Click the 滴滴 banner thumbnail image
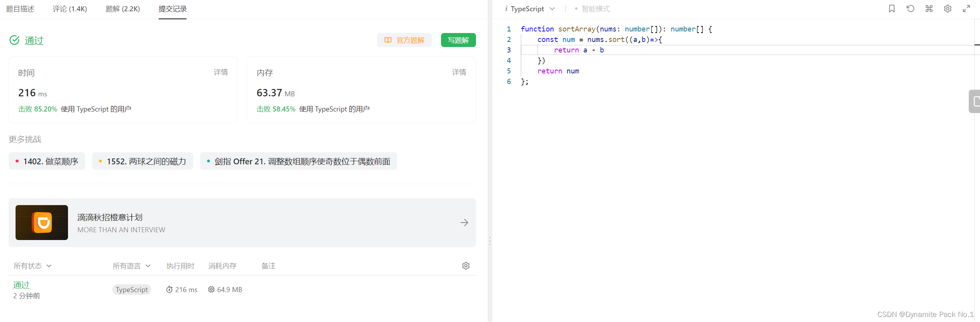This screenshot has height=322, width=980. (x=42, y=223)
